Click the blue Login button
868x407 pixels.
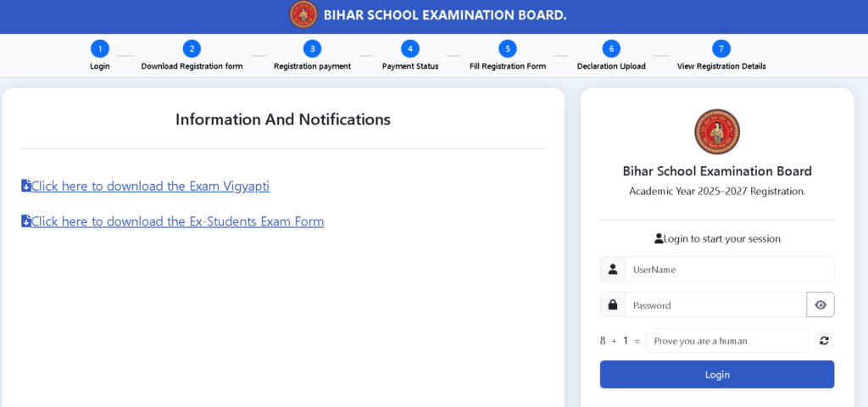pos(717,374)
